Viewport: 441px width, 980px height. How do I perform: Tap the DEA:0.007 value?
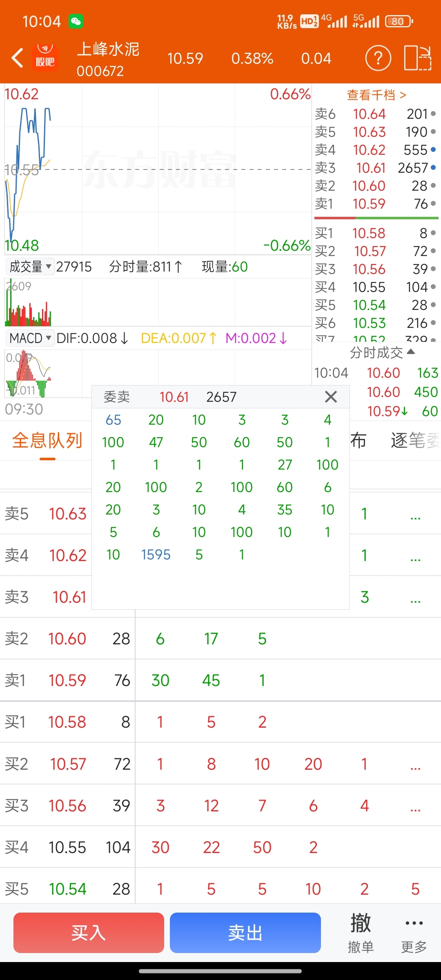pyautogui.click(x=179, y=338)
